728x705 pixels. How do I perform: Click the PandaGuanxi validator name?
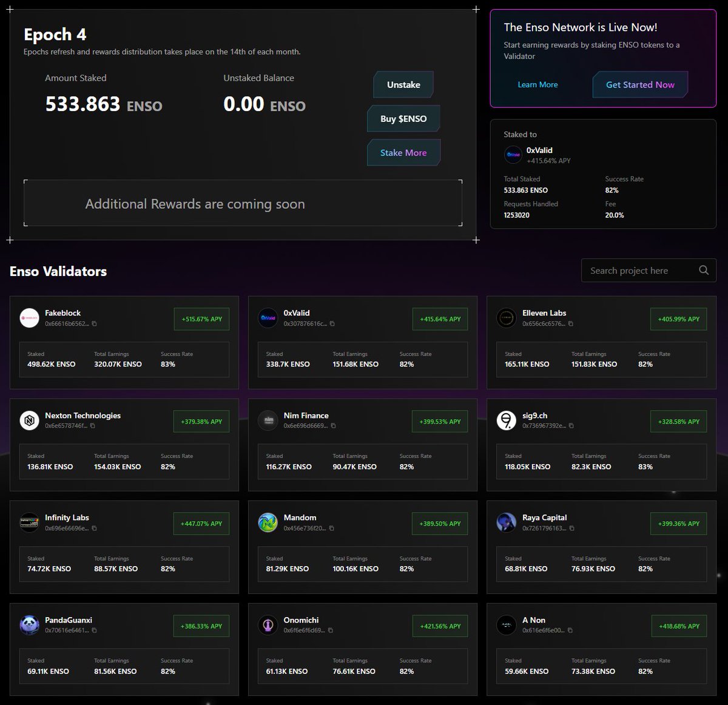(69, 620)
